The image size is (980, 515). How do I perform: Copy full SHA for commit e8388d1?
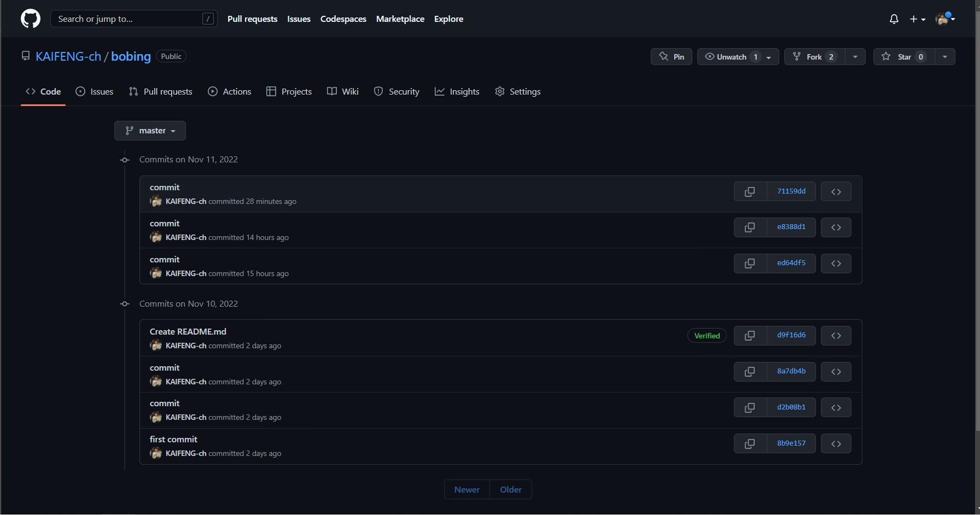click(750, 227)
